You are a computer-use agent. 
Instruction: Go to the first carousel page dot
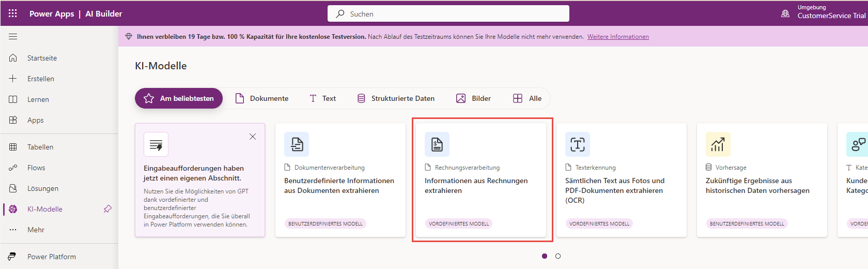pos(545,256)
